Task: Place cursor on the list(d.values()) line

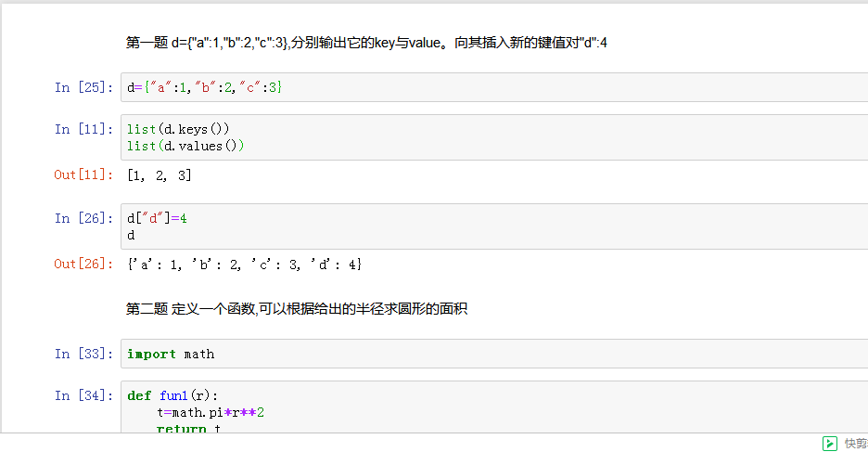Action: point(185,146)
